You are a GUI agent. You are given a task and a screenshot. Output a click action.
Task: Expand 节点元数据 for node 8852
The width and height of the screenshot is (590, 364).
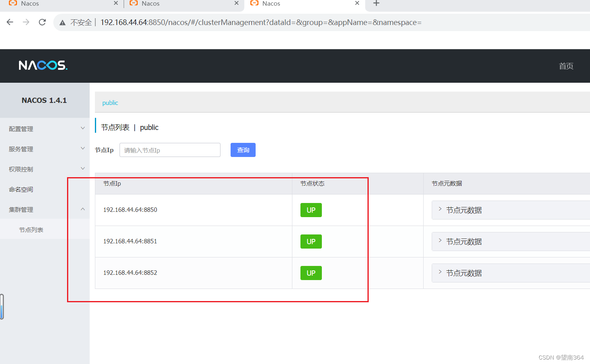pyautogui.click(x=511, y=273)
